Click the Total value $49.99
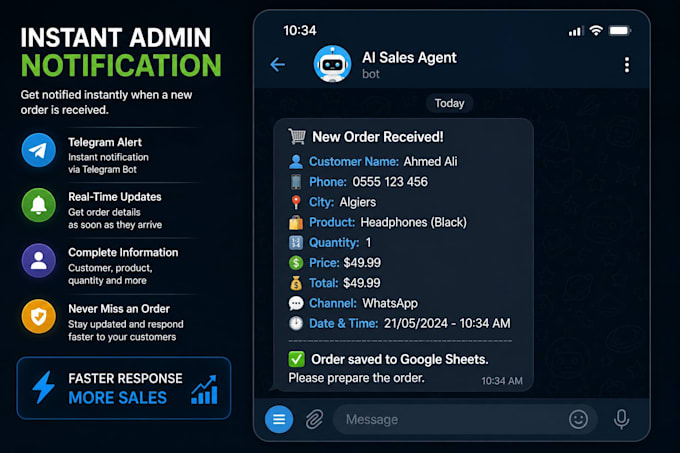Image resolution: width=680 pixels, height=453 pixels. pyautogui.click(x=362, y=283)
